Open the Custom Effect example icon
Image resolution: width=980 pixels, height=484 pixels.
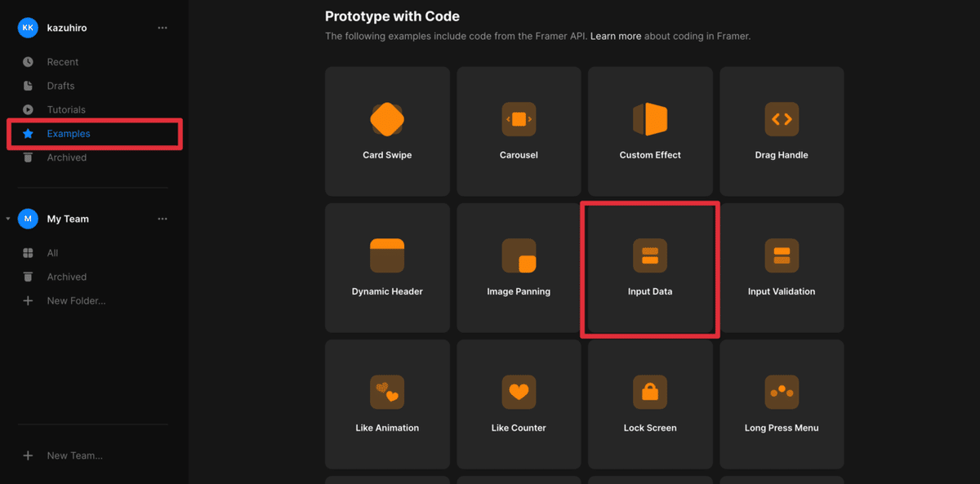650,119
